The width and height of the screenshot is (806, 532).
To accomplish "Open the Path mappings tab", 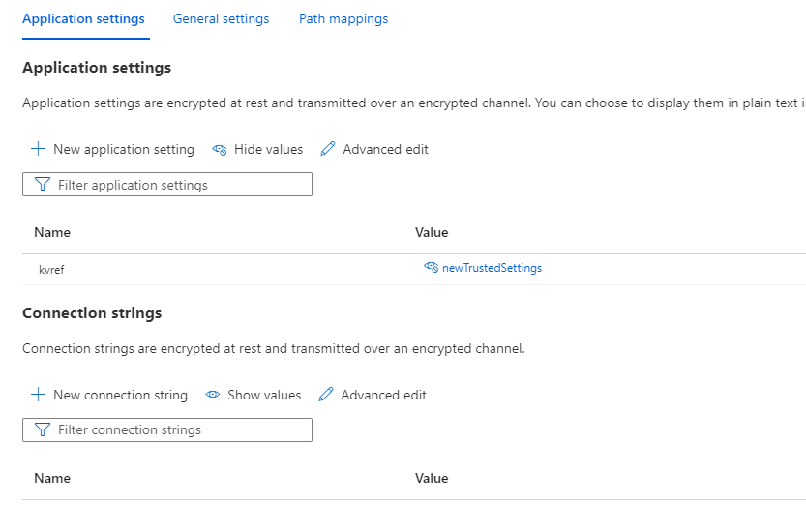I will tap(343, 18).
